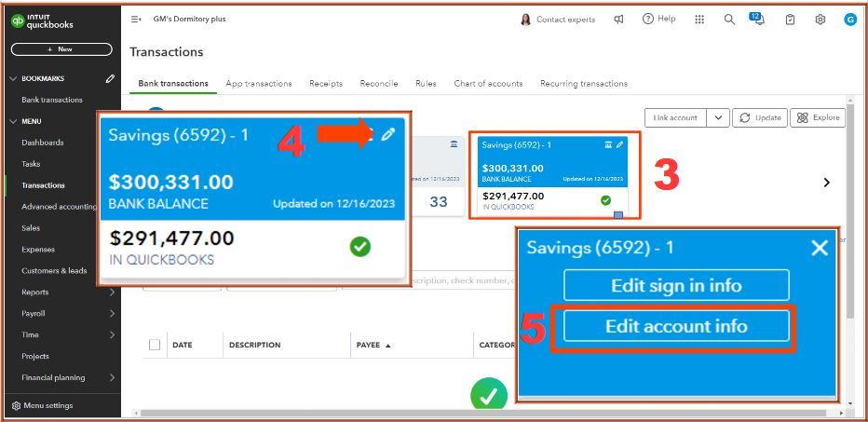Switch to the Reconcile tab
Image resolution: width=868 pixels, height=422 pixels.
(379, 84)
